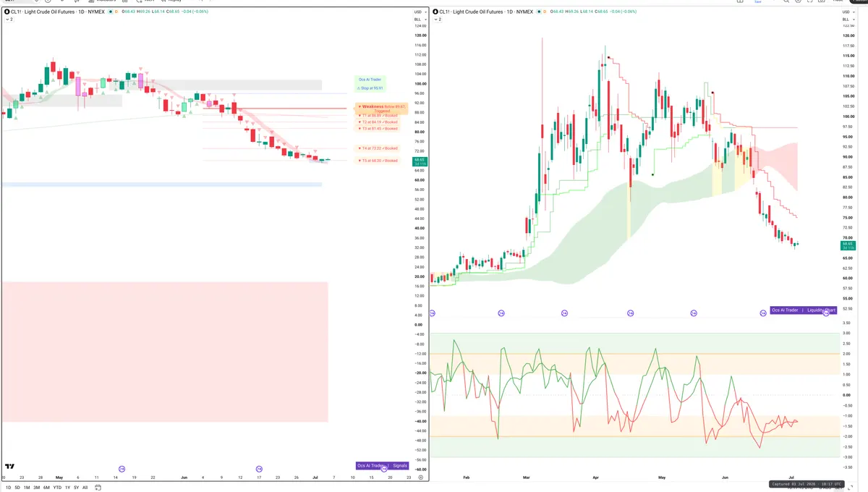Click the event marker between Apr and May on right chart
Image resolution: width=868 pixels, height=492 pixels.
[631, 313]
